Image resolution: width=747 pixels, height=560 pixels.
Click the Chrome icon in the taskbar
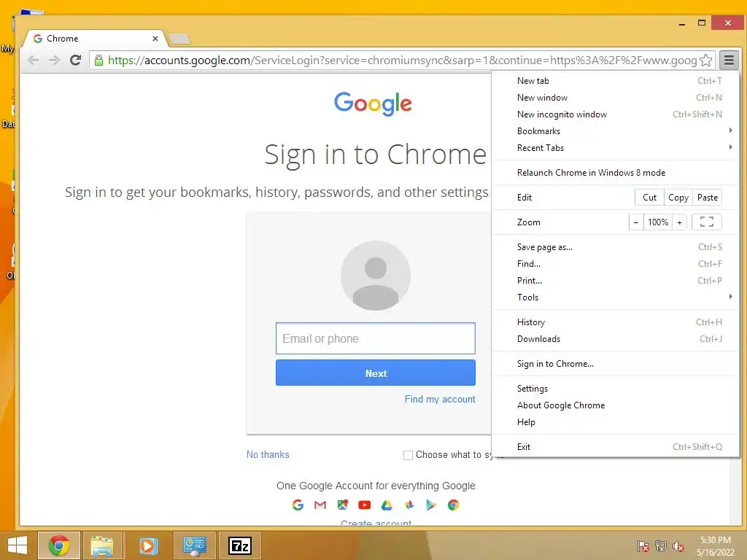[58, 545]
